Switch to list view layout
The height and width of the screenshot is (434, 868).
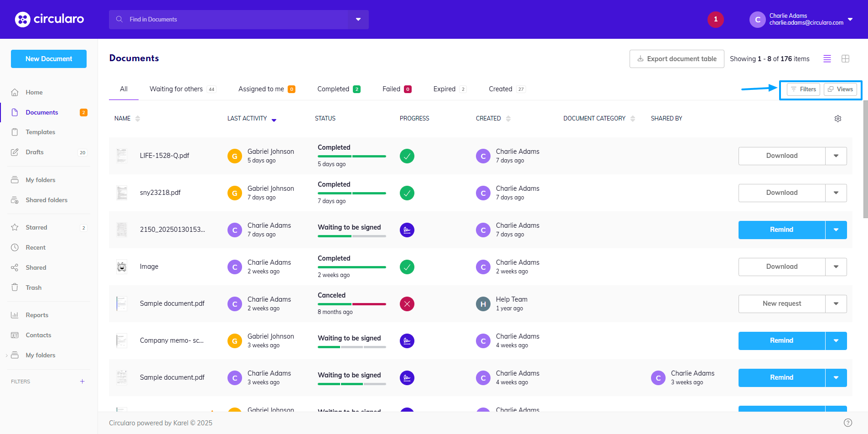827,59
